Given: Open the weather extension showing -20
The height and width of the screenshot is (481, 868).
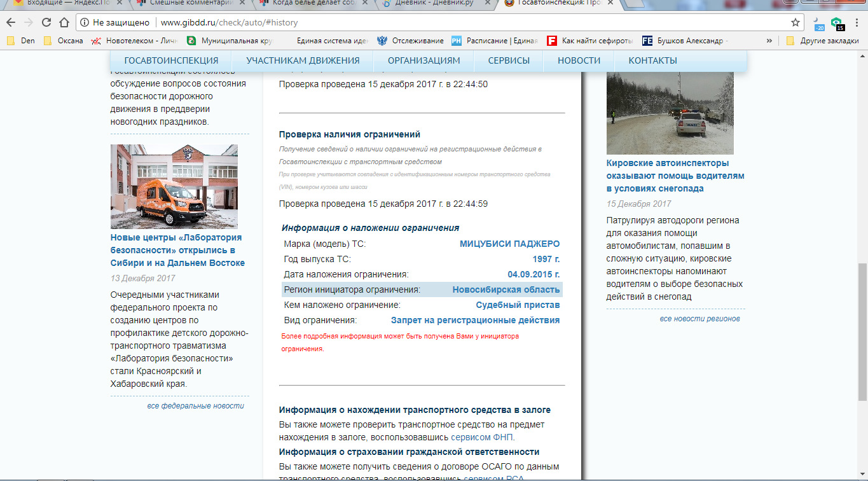Looking at the screenshot, I should pyautogui.click(x=818, y=24).
